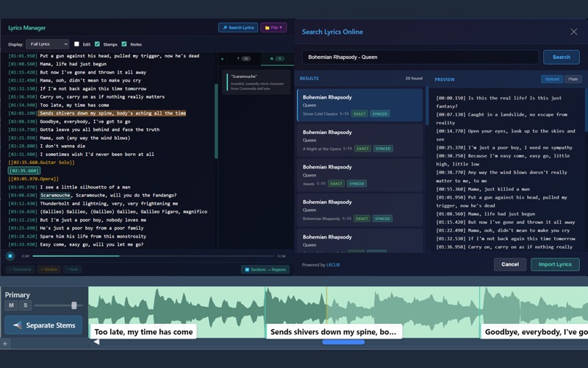This screenshot has height=368, width=588.
Task: Select the Bohemian Rhapsody album result
Action: point(359,210)
